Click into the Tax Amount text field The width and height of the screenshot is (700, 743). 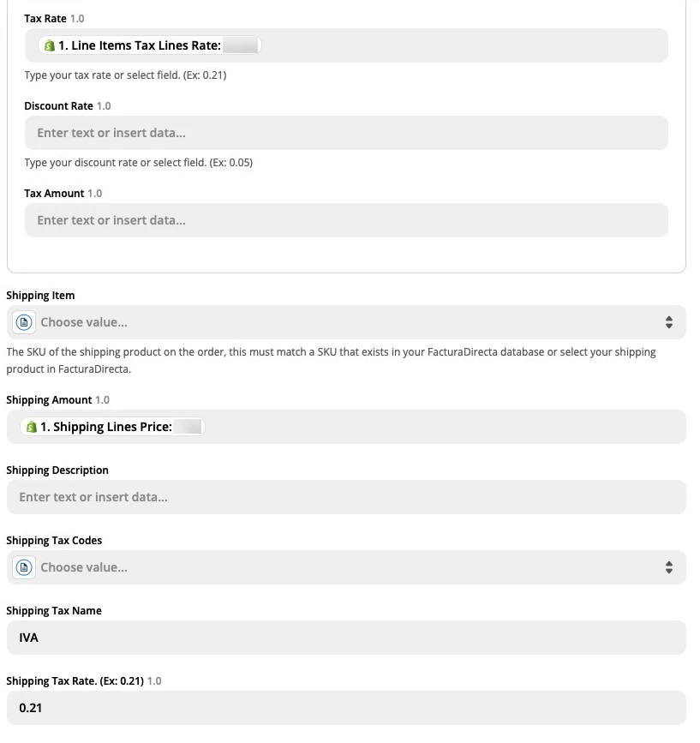(343, 220)
